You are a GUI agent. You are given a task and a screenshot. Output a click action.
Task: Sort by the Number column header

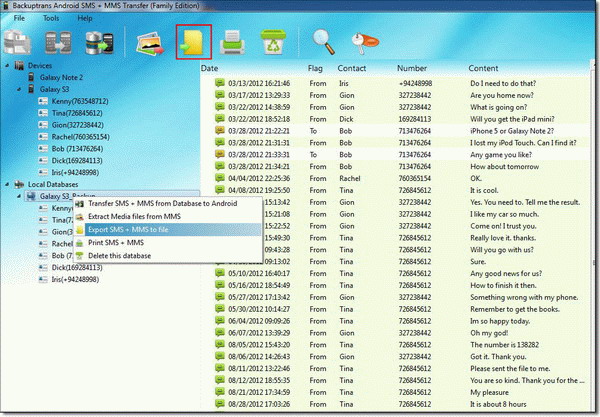point(412,68)
